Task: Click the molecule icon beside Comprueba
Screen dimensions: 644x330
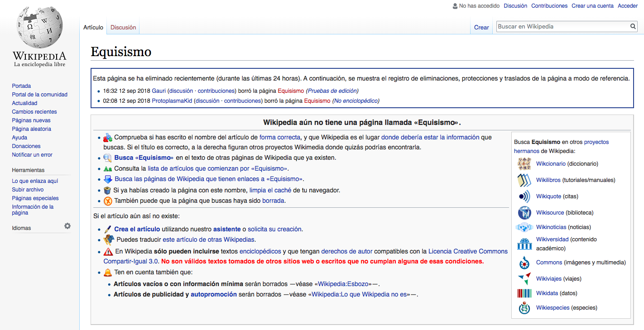Action: tap(108, 138)
